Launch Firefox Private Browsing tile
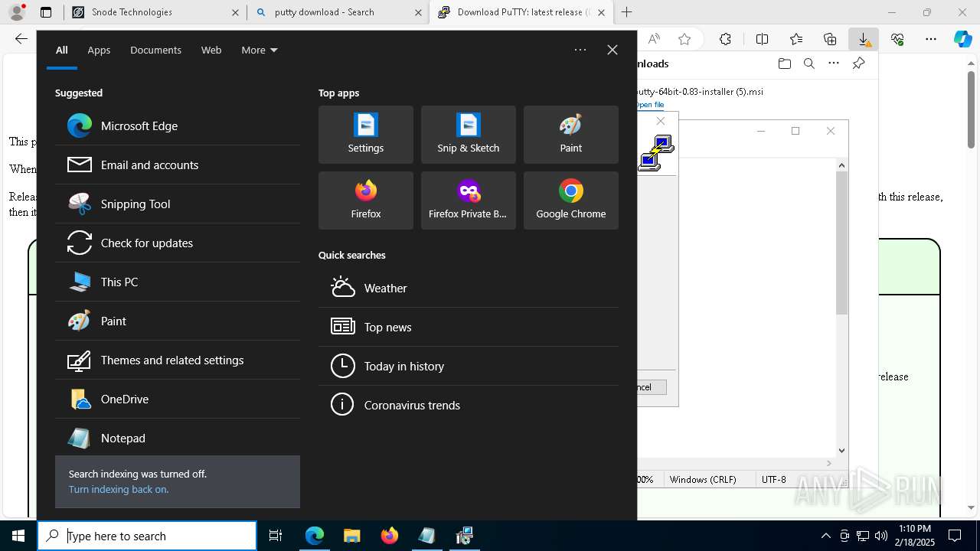This screenshot has width=980, height=551. (x=469, y=201)
